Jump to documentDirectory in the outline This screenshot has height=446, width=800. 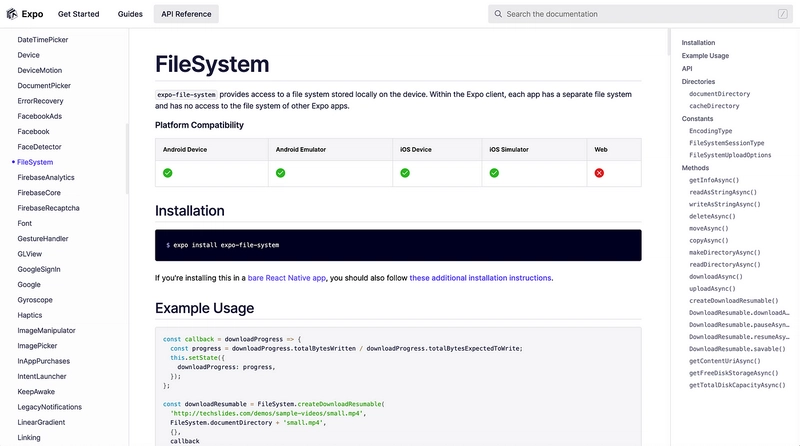pyautogui.click(x=719, y=94)
